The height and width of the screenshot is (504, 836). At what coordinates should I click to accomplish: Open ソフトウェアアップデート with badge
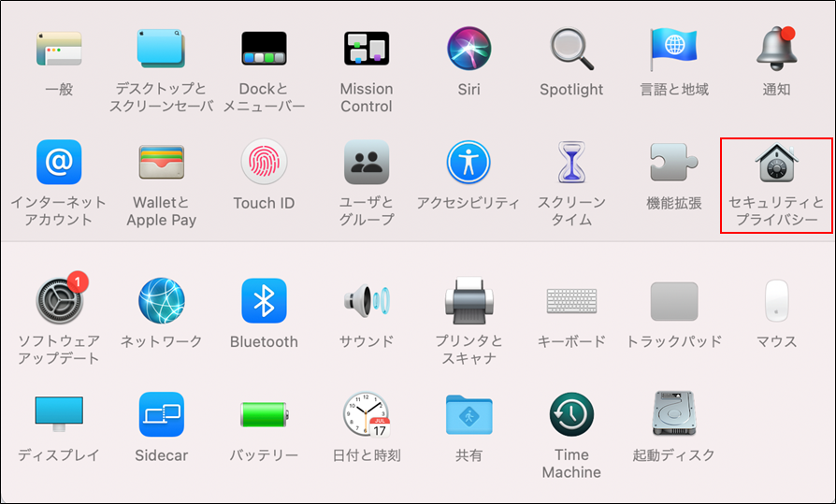[x=59, y=300]
